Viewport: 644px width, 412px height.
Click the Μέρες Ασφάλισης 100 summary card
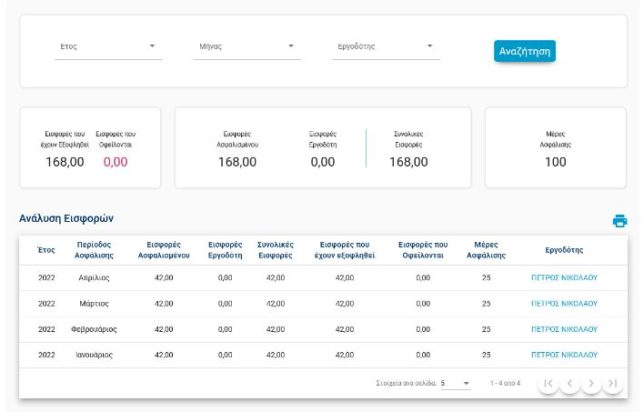pos(554,148)
